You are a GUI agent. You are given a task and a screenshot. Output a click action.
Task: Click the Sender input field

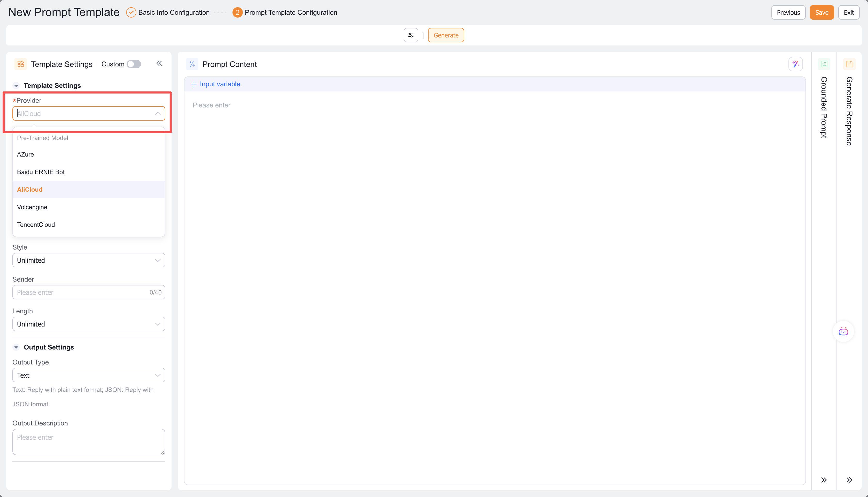pyautogui.click(x=80, y=292)
